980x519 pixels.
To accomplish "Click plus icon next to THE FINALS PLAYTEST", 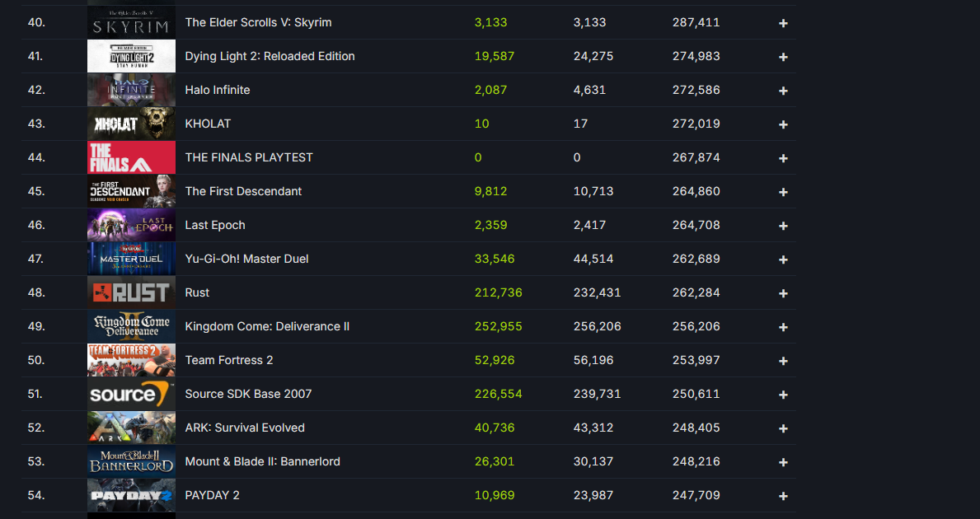I will [x=783, y=158].
